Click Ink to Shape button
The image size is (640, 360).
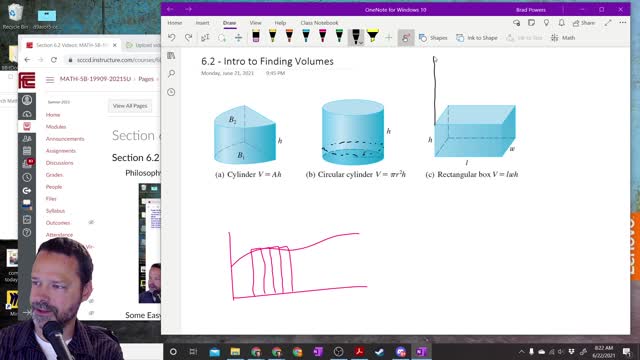point(477,38)
